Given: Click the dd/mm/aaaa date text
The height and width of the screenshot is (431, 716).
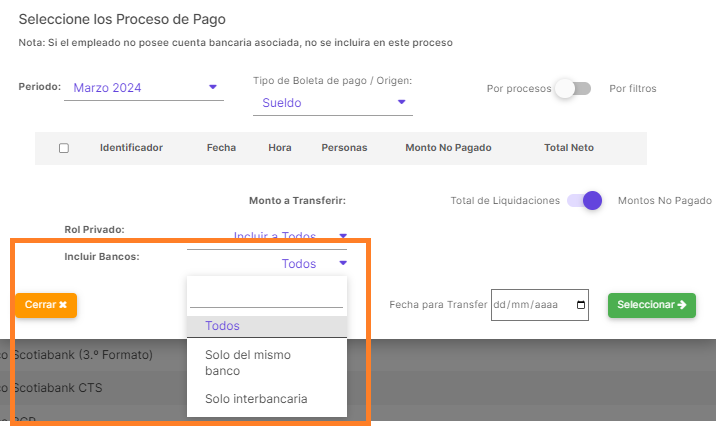Looking at the screenshot, I should point(530,305).
